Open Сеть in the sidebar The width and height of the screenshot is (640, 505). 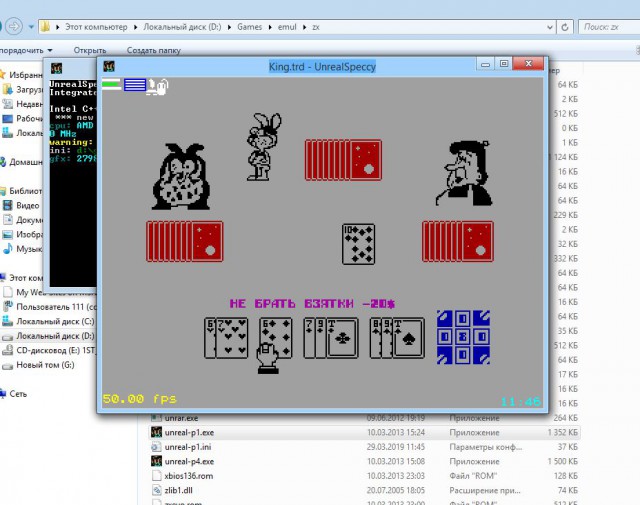13,394
